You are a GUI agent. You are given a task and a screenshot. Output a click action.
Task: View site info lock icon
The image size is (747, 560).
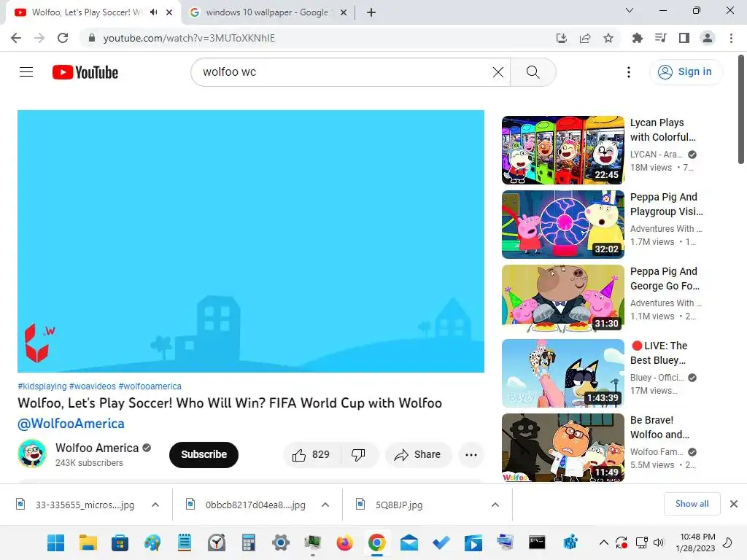[92, 38]
